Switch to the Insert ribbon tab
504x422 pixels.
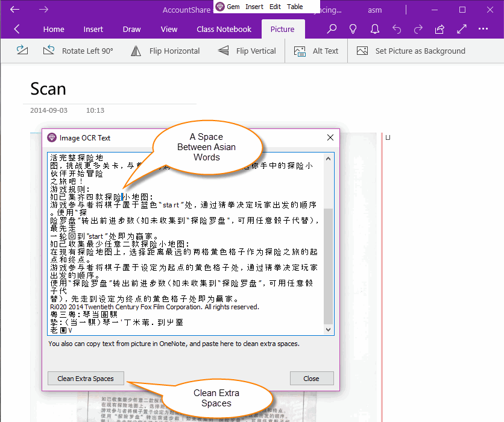93,30
